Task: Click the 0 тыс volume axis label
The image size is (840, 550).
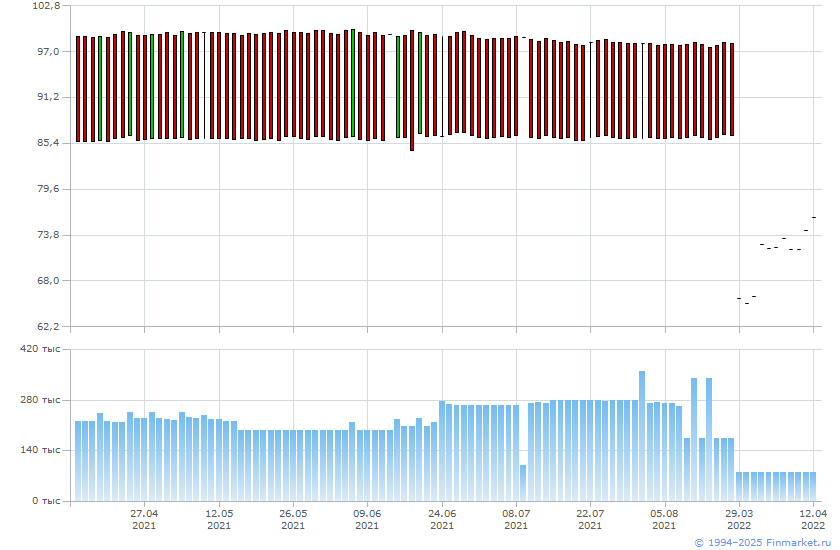Action: (x=47, y=501)
